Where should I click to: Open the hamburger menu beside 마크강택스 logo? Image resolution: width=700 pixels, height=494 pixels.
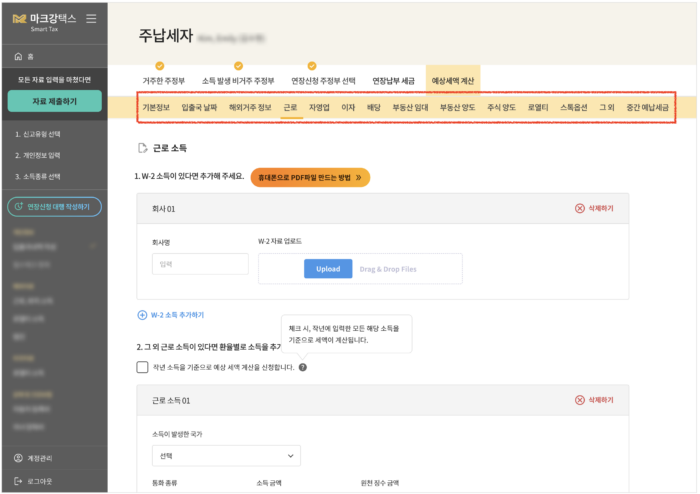click(x=92, y=19)
